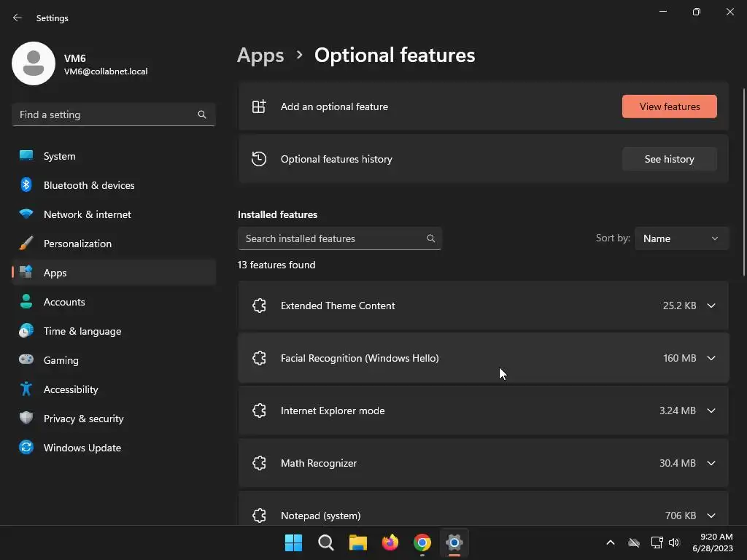The height and width of the screenshot is (560, 747).
Task: Click the See history button
Action: click(669, 159)
